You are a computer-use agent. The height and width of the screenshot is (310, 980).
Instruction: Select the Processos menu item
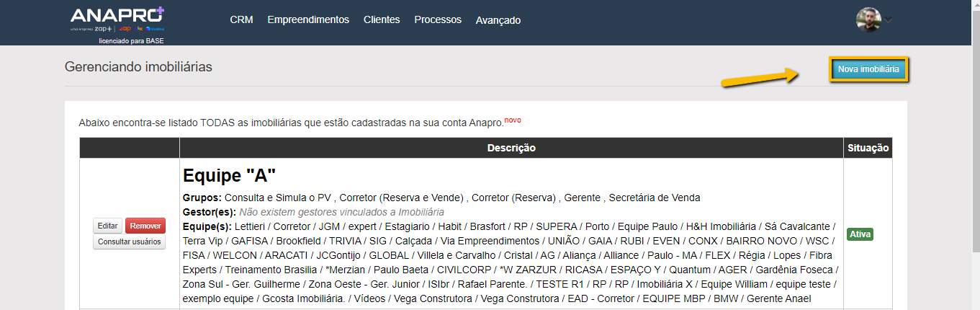(438, 20)
